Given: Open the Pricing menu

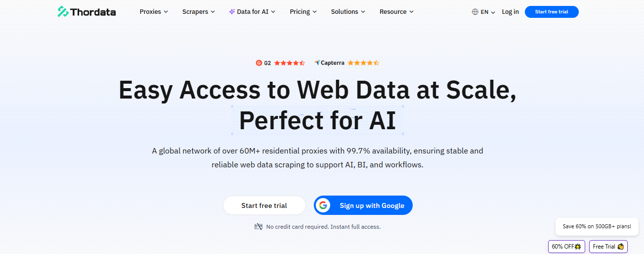Looking at the screenshot, I should tap(303, 12).
